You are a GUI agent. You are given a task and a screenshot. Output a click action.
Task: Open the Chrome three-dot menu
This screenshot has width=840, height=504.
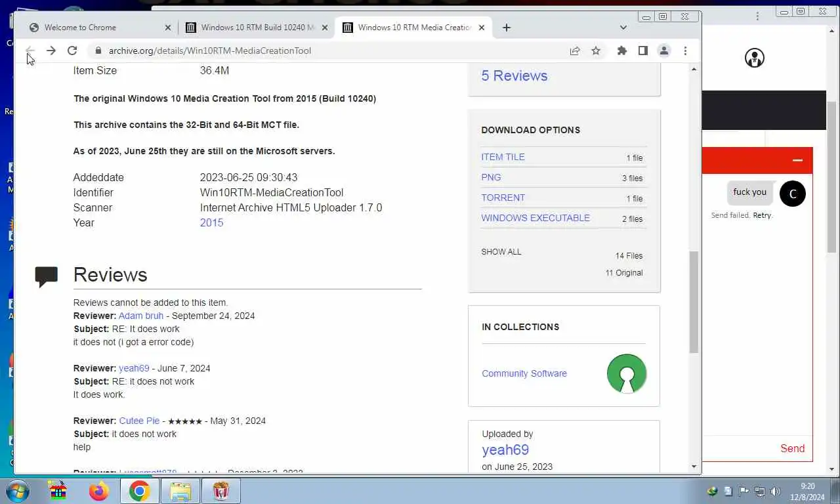click(685, 51)
